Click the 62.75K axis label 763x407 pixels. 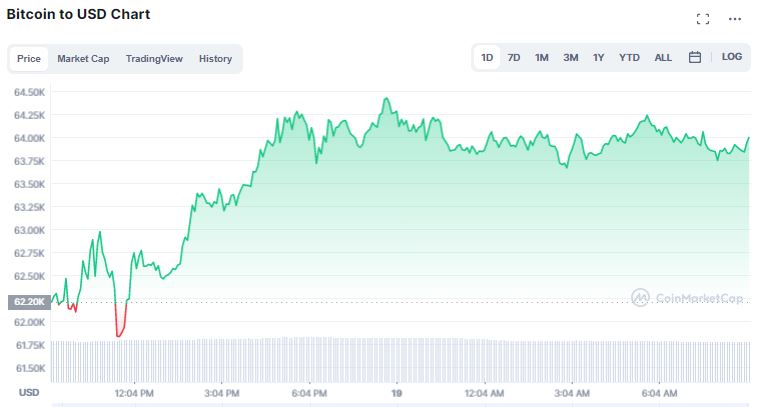click(x=29, y=253)
